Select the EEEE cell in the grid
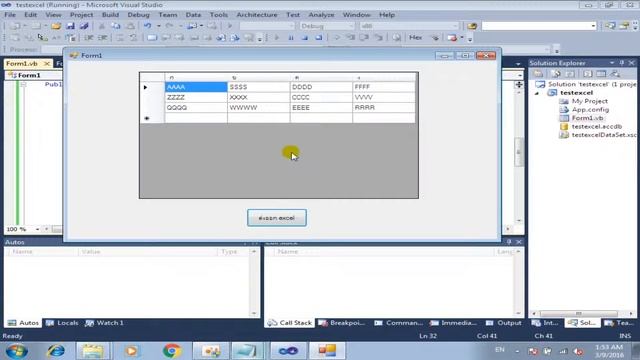The height and width of the screenshot is (360, 640). point(321,108)
